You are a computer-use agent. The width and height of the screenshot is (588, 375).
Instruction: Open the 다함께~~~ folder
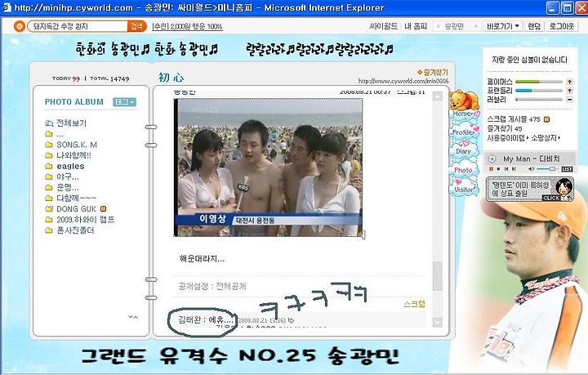pos(76,198)
